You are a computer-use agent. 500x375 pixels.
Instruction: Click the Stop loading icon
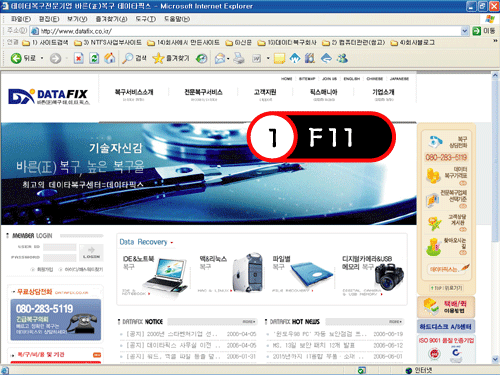79,58
